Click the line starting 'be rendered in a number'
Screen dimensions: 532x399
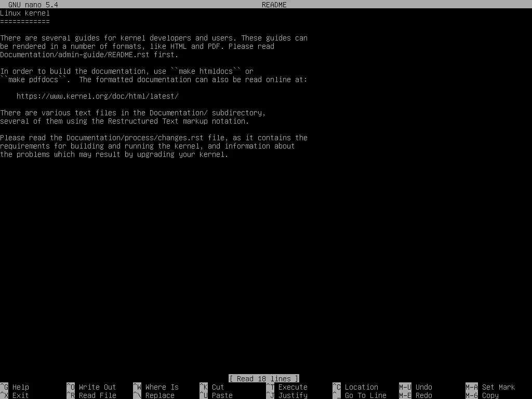pos(137,46)
